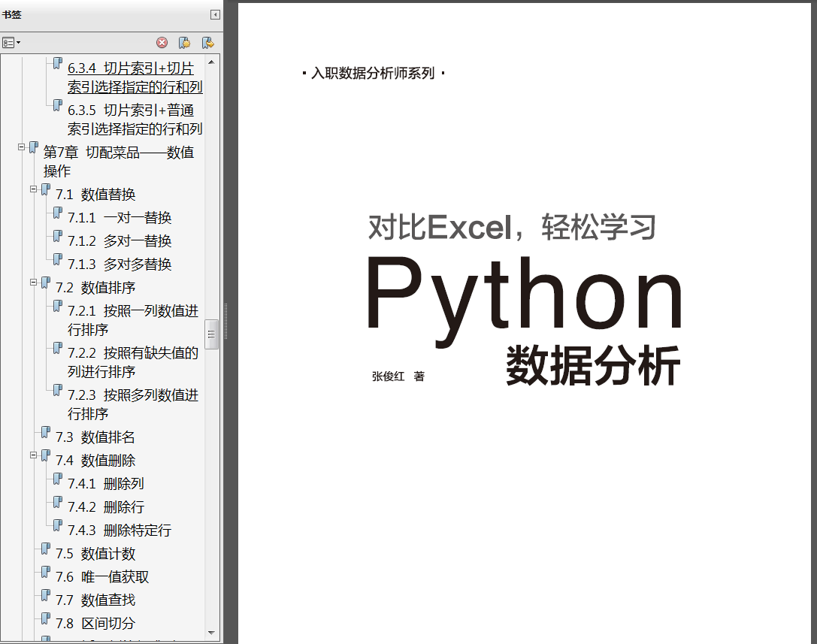Open bookmark 6.3.4 切片索引+切片索引选择指定的行和列
The width and height of the screenshot is (817, 644).
(x=135, y=77)
